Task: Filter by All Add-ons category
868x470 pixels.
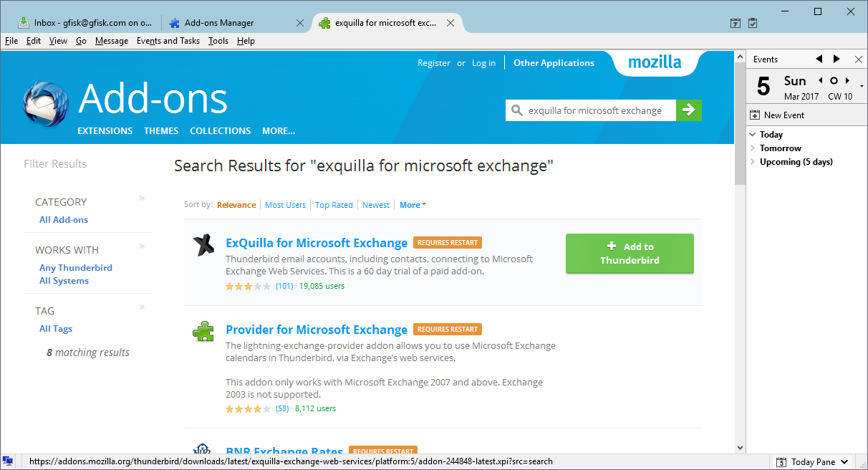Action: [64, 220]
